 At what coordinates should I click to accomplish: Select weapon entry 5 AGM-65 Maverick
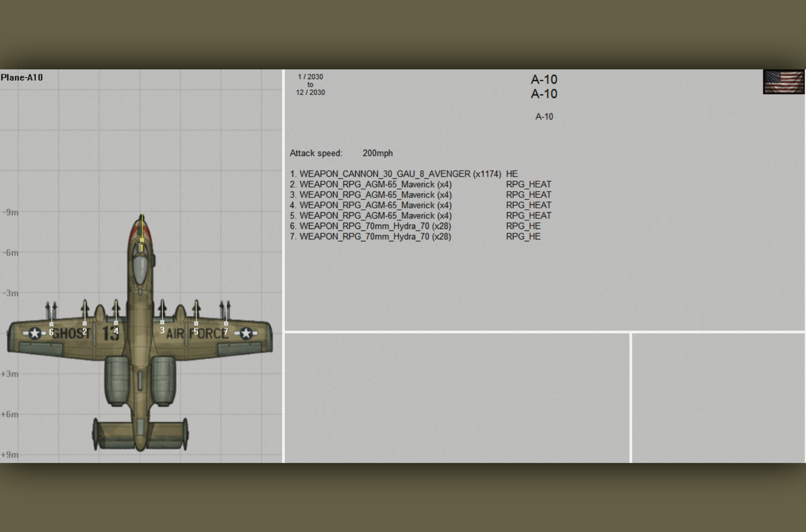pos(370,215)
